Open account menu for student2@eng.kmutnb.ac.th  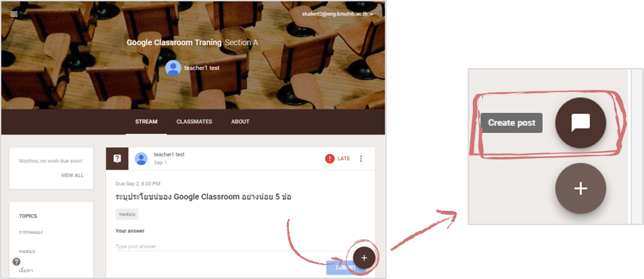point(337,14)
